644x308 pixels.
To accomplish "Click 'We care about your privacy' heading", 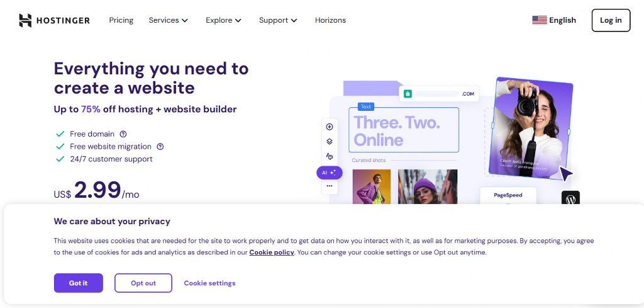I will click(x=112, y=221).
